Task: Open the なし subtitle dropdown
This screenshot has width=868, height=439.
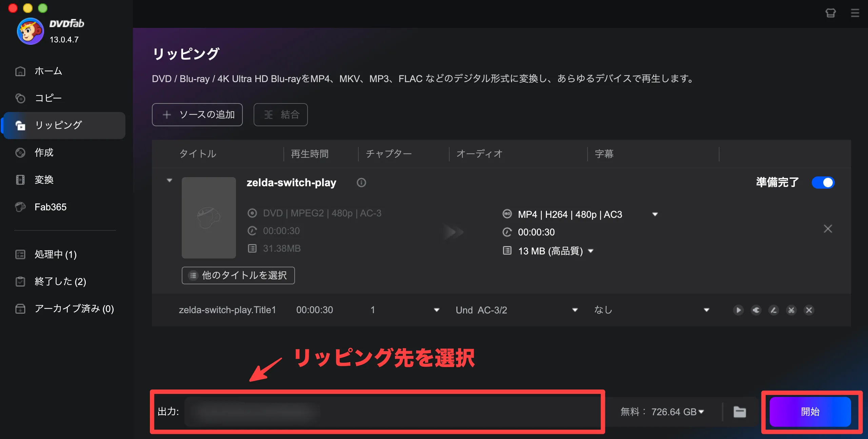Action: point(706,310)
